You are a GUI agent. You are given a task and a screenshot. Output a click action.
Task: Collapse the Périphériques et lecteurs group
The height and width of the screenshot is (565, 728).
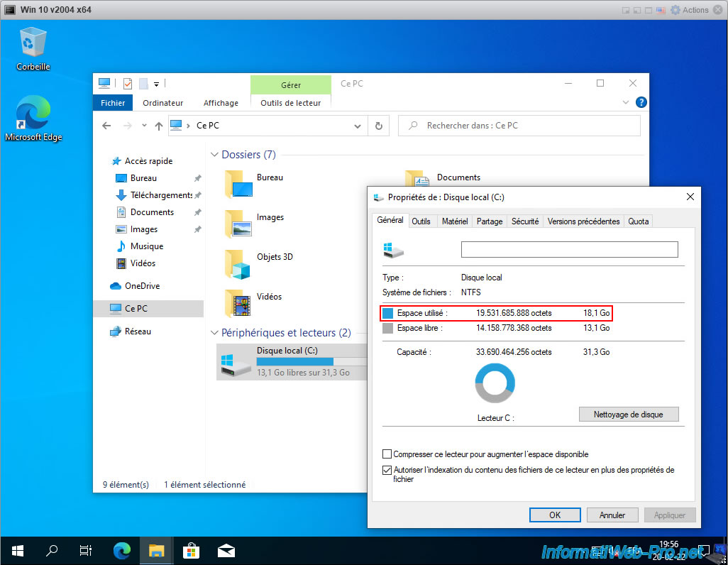click(214, 333)
